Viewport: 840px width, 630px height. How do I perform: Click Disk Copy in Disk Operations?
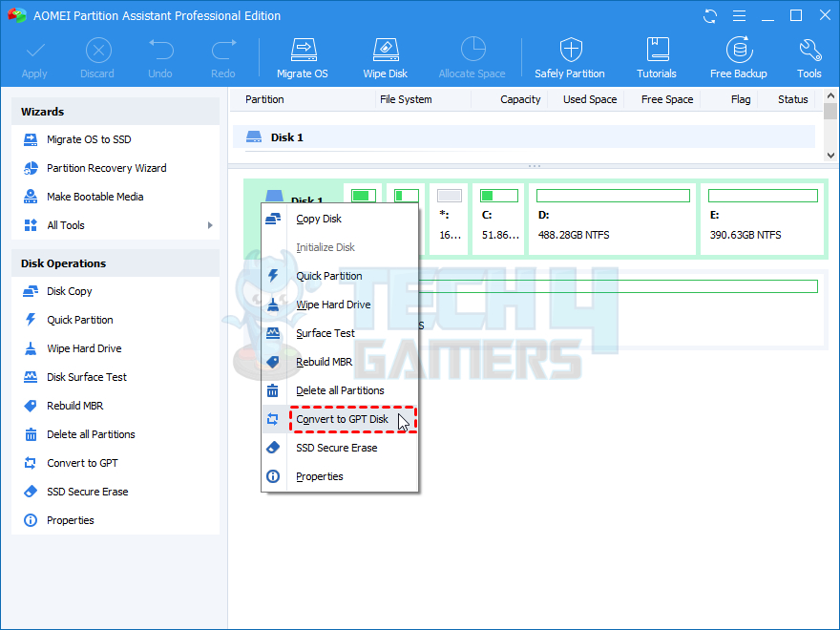point(115,291)
